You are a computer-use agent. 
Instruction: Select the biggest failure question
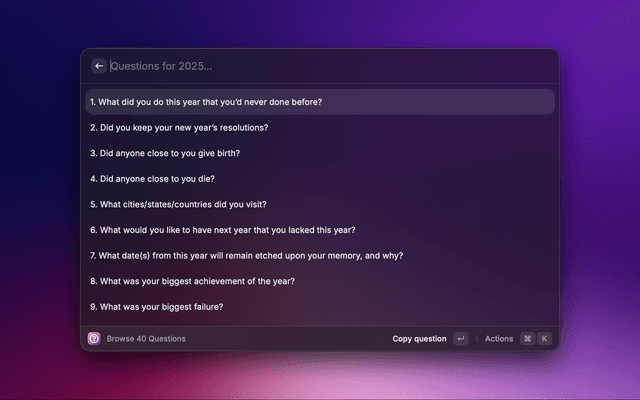156,306
